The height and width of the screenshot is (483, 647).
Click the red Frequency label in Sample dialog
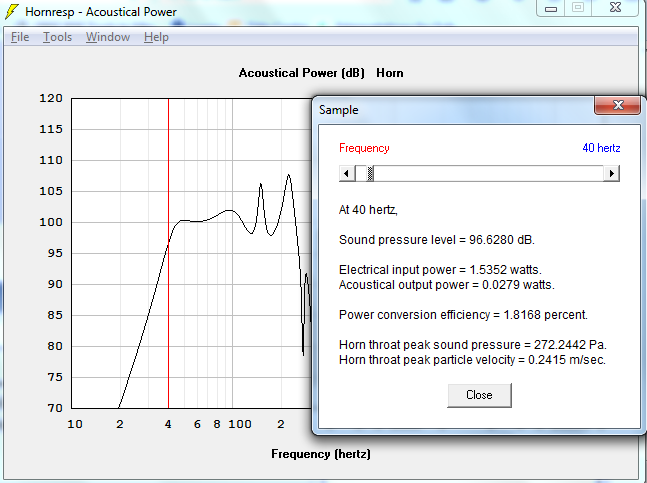click(364, 148)
